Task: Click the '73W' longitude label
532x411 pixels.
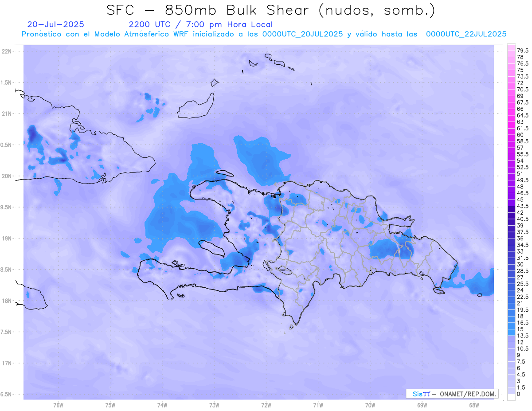Action: pyautogui.click(x=214, y=405)
